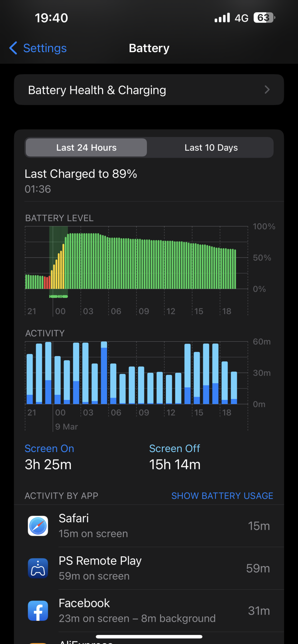Viewport: 298px width, 644px height.
Task: Switch to Last 10 Days tab
Action: 211,148
